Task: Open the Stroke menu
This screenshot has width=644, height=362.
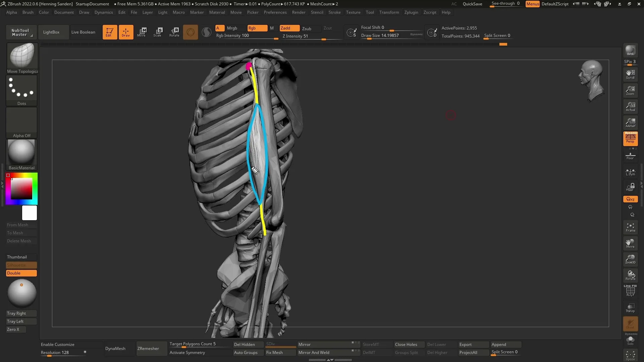Action: [x=334, y=12]
